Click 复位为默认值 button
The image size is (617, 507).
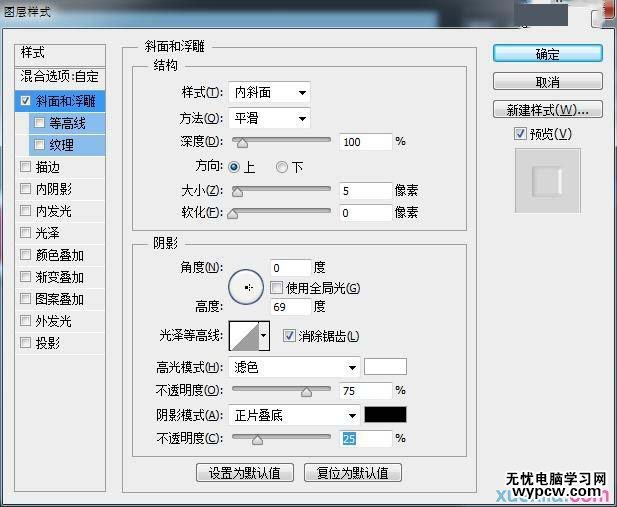353,473
